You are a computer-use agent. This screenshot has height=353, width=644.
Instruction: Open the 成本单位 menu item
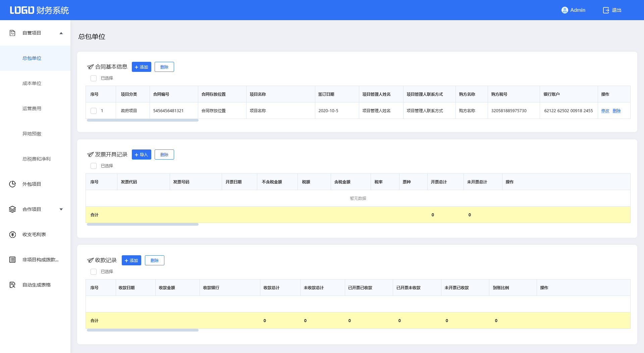point(32,83)
